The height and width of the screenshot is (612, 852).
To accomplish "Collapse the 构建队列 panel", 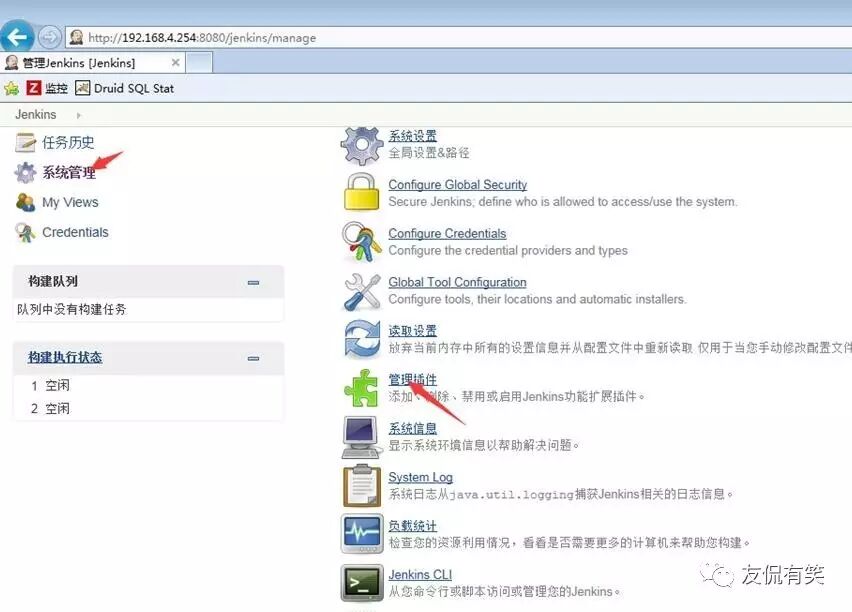I will coord(253,282).
